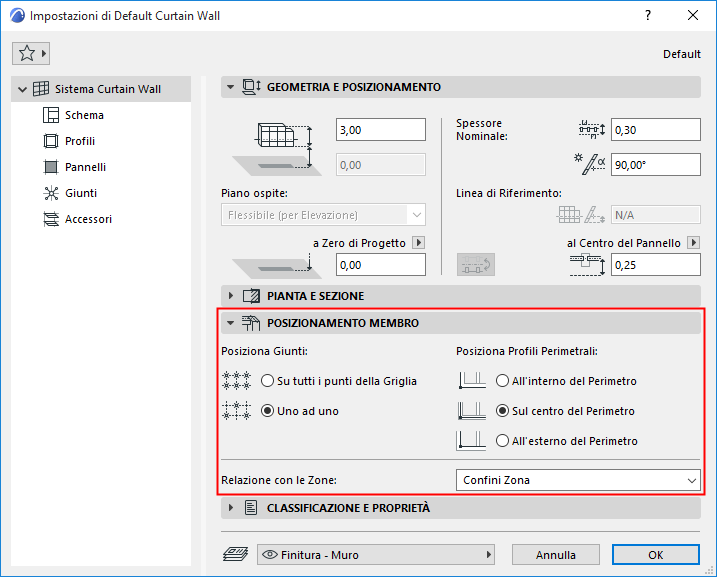Click the Giunti junction icon
This screenshot has height=577, width=717.
[x=51, y=193]
